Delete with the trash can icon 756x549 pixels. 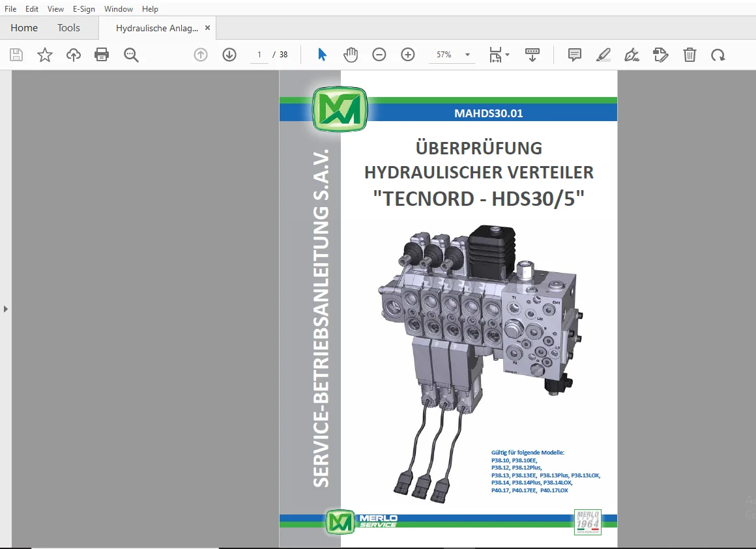point(690,55)
